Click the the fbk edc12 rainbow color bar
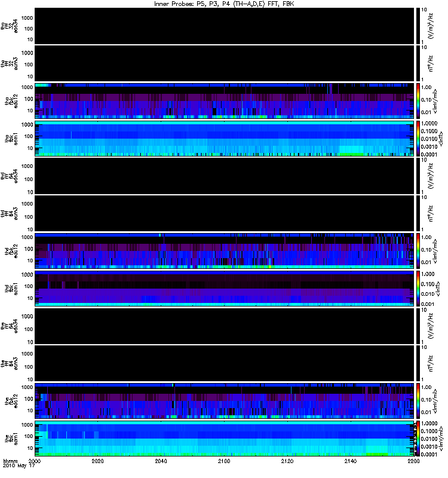This screenshot has height=478, width=448. [x=418, y=401]
